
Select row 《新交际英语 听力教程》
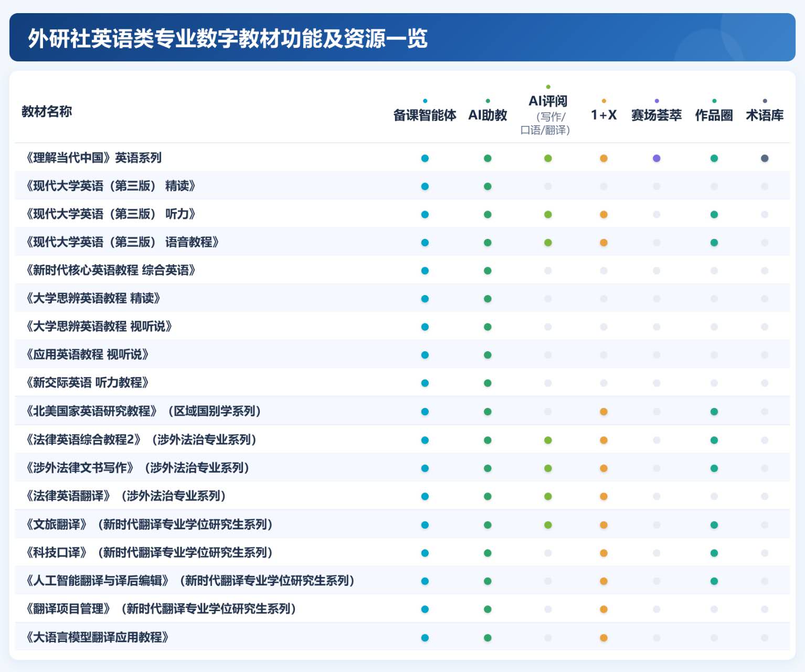[x=402, y=383]
